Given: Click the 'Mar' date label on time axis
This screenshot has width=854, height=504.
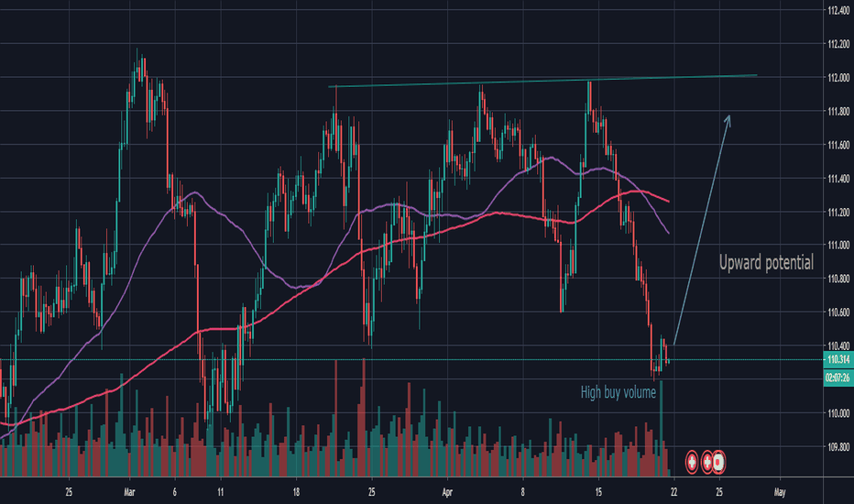Looking at the screenshot, I should point(129,492).
